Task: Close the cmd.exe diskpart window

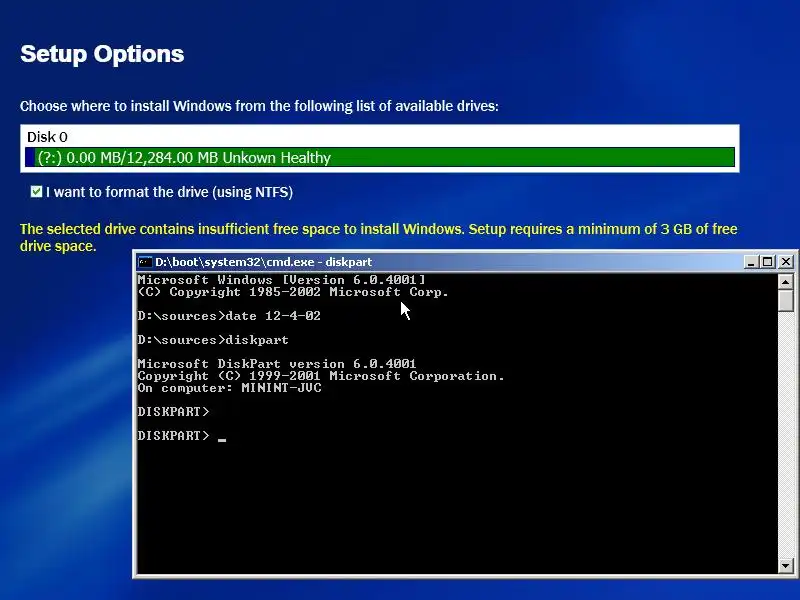Action: coord(786,262)
